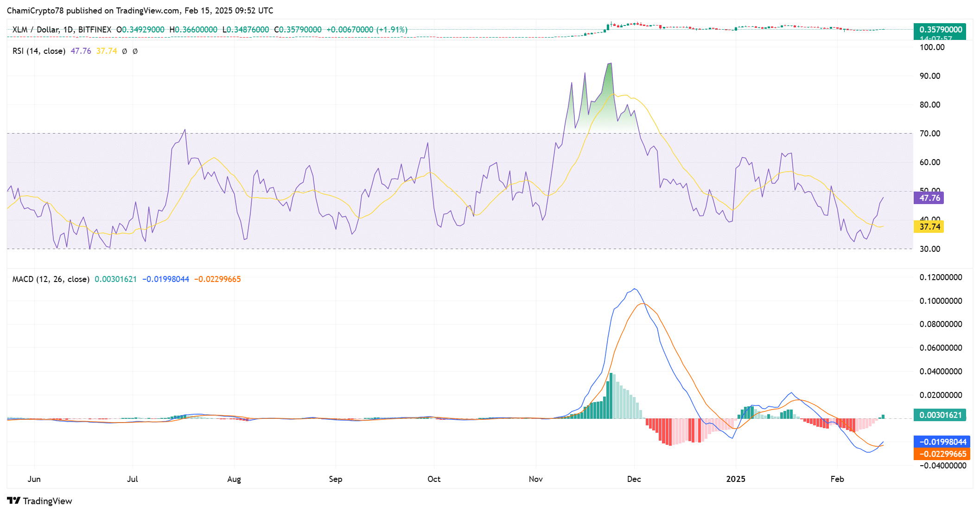Click the 0.10000000 level on MACD scale

[x=941, y=301]
